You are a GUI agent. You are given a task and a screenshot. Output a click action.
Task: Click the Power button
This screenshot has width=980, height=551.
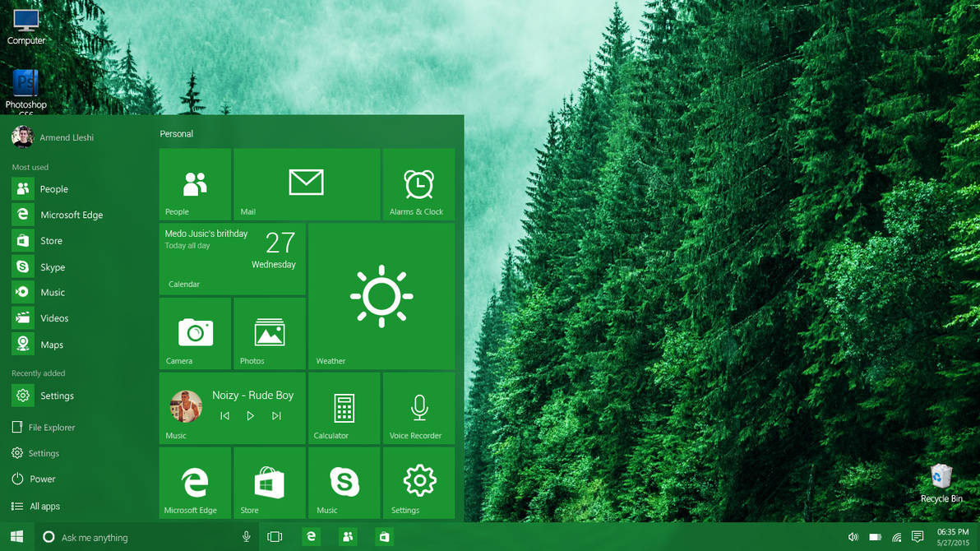point(34,479)
